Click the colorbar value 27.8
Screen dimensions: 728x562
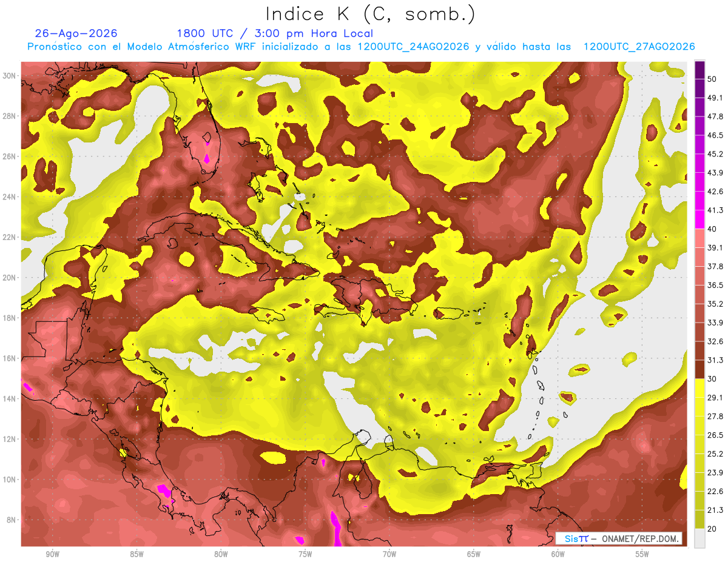point(715,416)
